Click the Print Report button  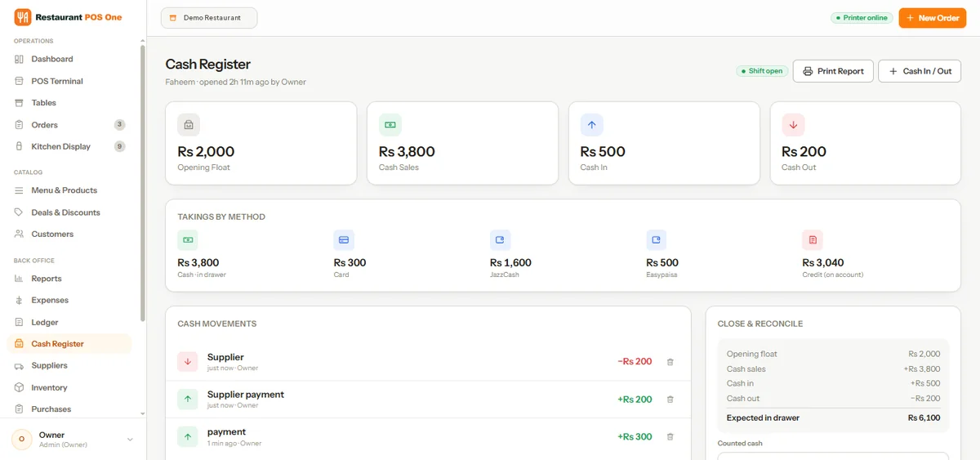click(834, 71)
